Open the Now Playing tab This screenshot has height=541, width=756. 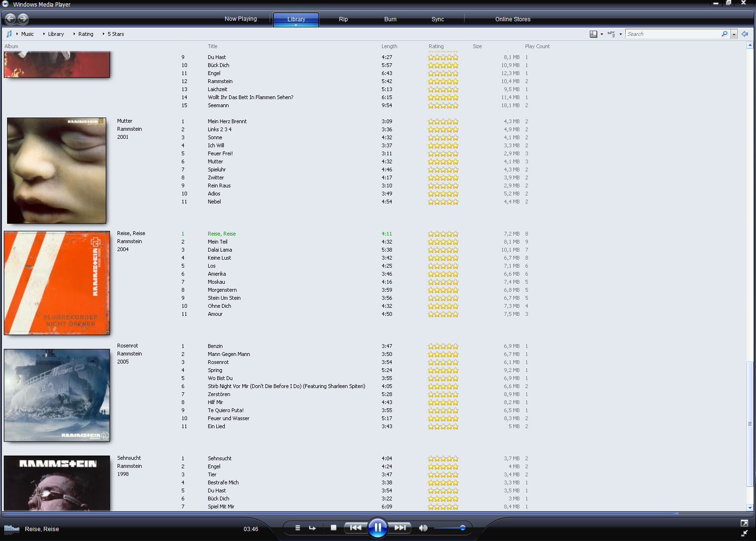[241, 19]
